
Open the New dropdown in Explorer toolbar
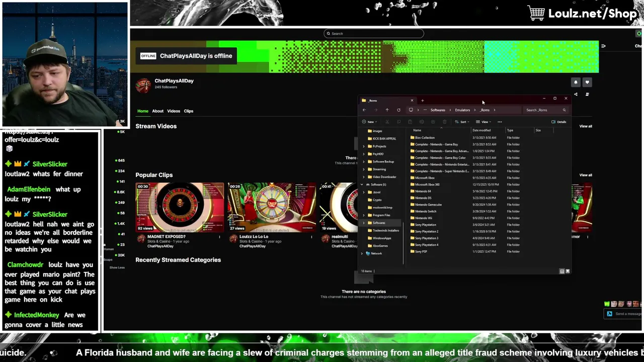click(x=369, y=122)
